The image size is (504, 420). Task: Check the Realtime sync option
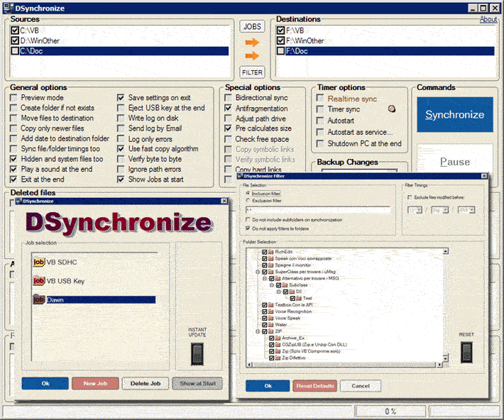tap(320, 98)
